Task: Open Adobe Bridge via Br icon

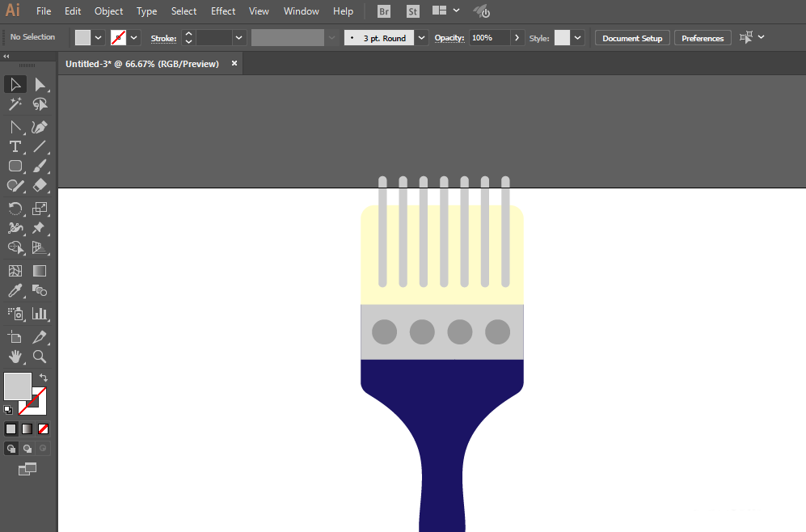Action: pyautogui.click(x=384, y=11)
